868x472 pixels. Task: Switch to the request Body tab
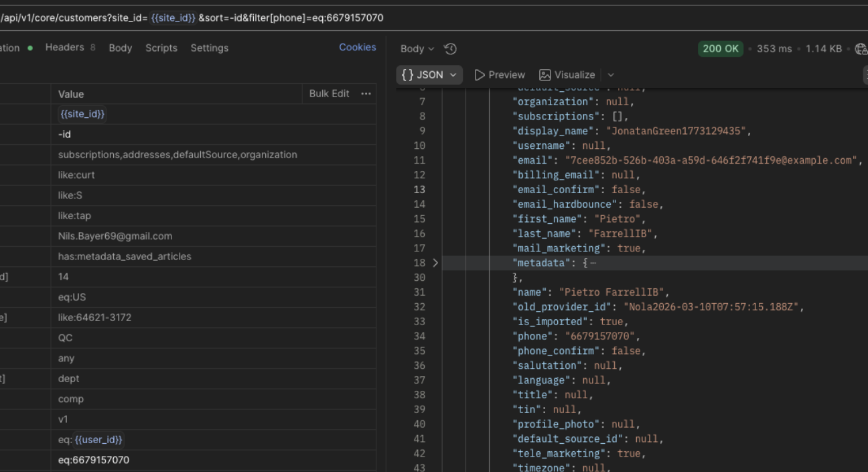point(121,48)
